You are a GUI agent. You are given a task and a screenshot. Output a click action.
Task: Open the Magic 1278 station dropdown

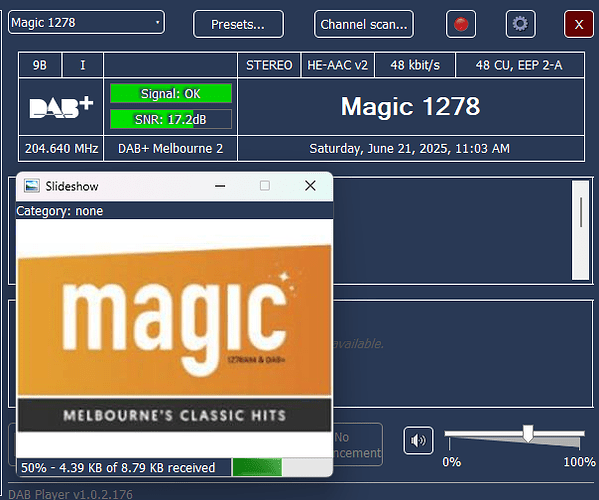[86, 23]
